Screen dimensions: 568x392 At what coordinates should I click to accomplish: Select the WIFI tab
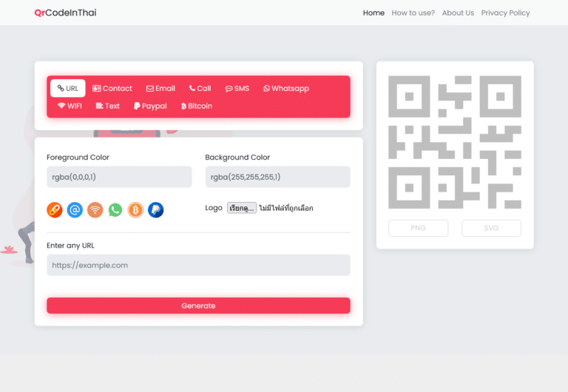[x=70, y=107]
